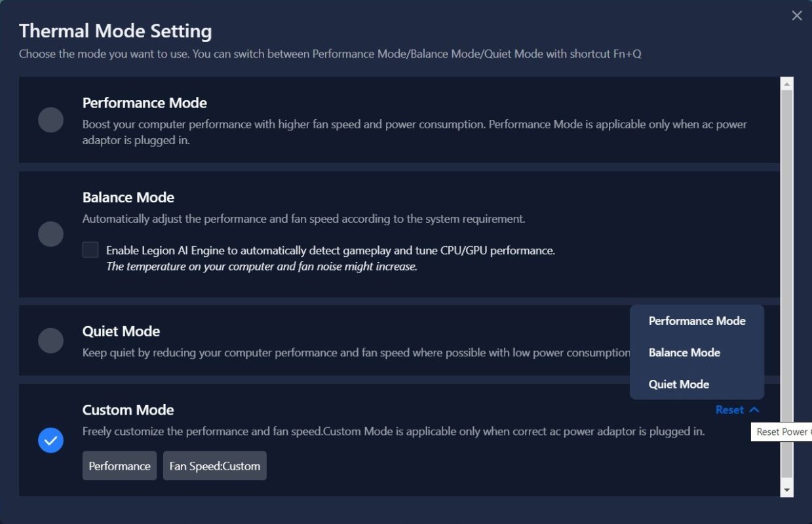This screenshot has width=812, height=524.
Task: Open the Fan Speed:Custom button
Action: [x=215, y=466]
